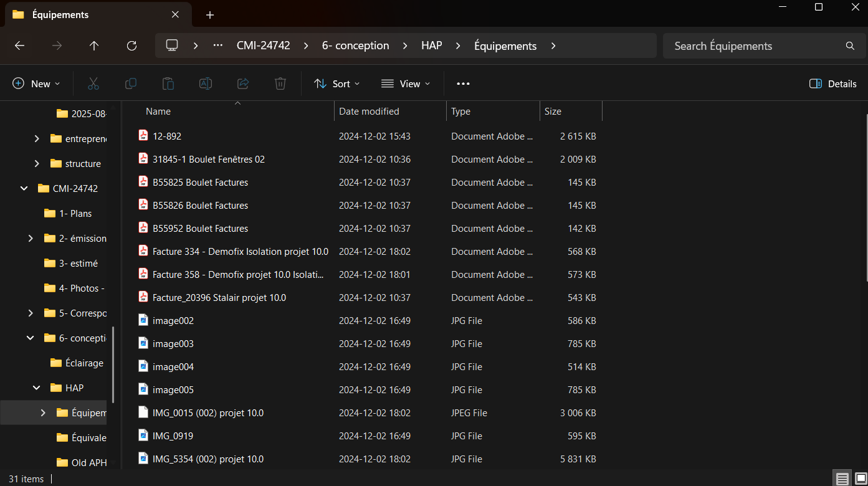Open the See more options menu

pyautogui.click(x=463, y=83)
